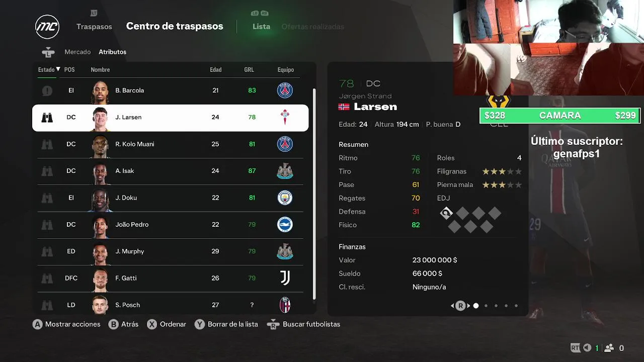Select the Paris Saint-Germain crest for B. Barcola
Screen dimensions: 644x362
pyautogui.click(x=285, y=90)
